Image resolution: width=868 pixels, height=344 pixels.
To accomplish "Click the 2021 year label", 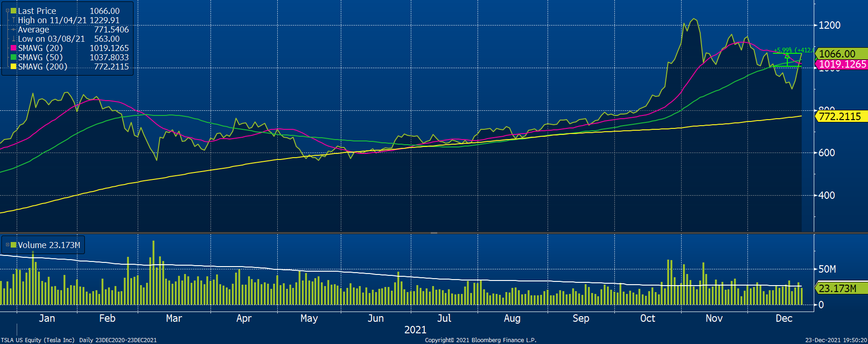I will pos(415,330).
